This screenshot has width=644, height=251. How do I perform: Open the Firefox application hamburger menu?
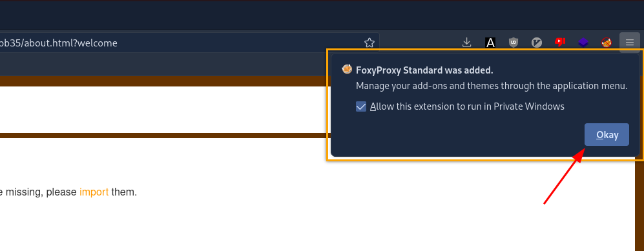[x=630, y=42]
